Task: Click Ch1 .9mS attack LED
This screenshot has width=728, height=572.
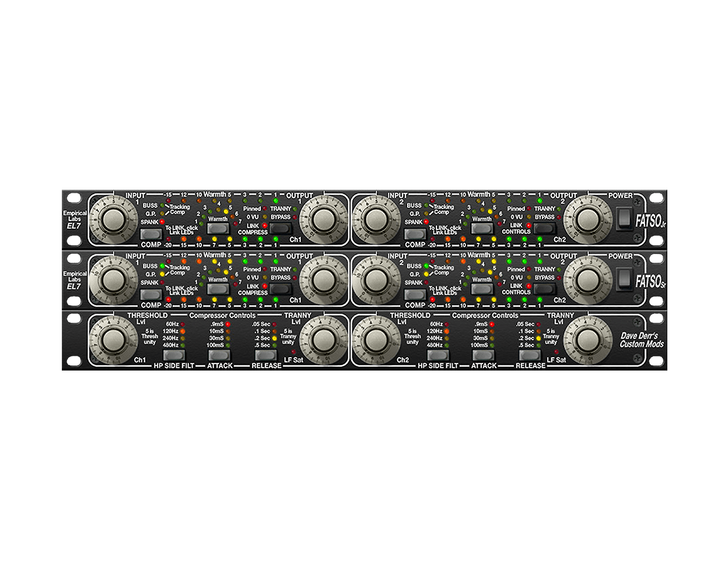Action: click(228, 324)
